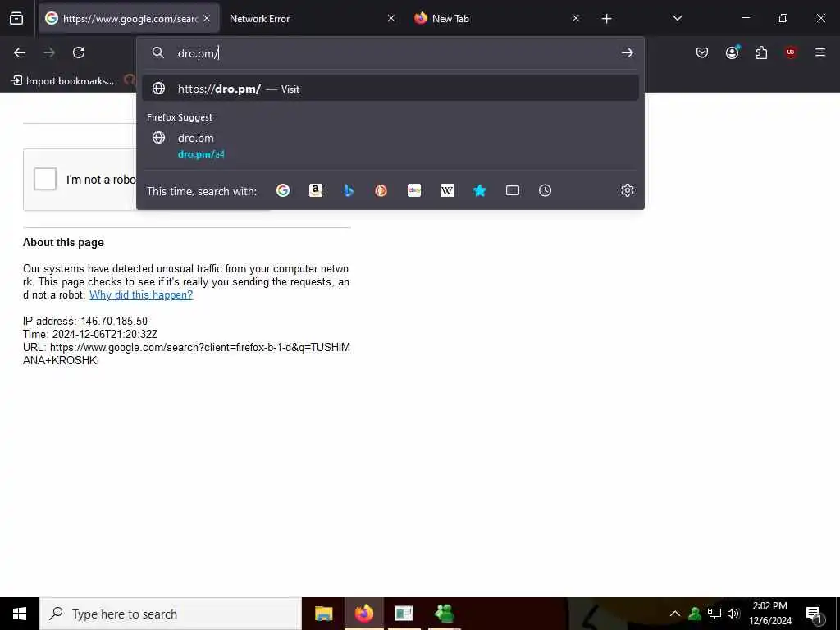Screen dimensions: 840x630
Task: Open the Firefox application hamburger menu
Action: click(819, 52)
